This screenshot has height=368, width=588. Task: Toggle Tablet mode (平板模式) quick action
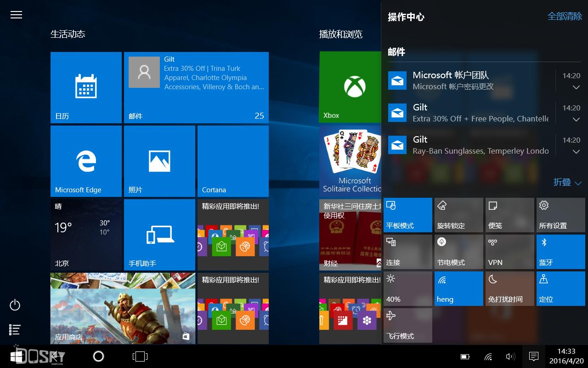408,215
